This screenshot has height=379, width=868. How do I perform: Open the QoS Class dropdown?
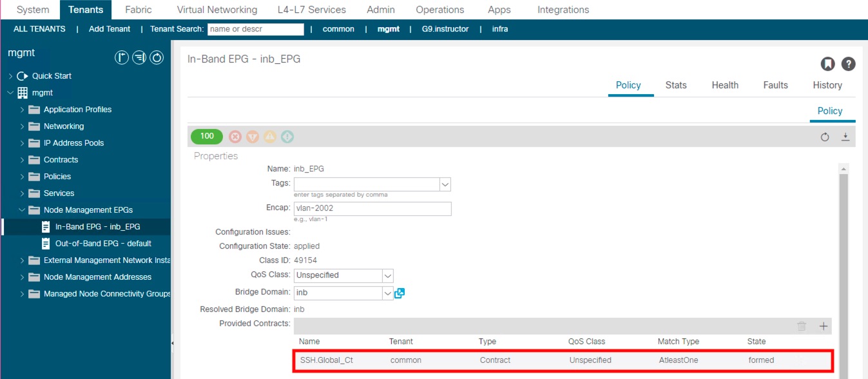coord(388,275)
